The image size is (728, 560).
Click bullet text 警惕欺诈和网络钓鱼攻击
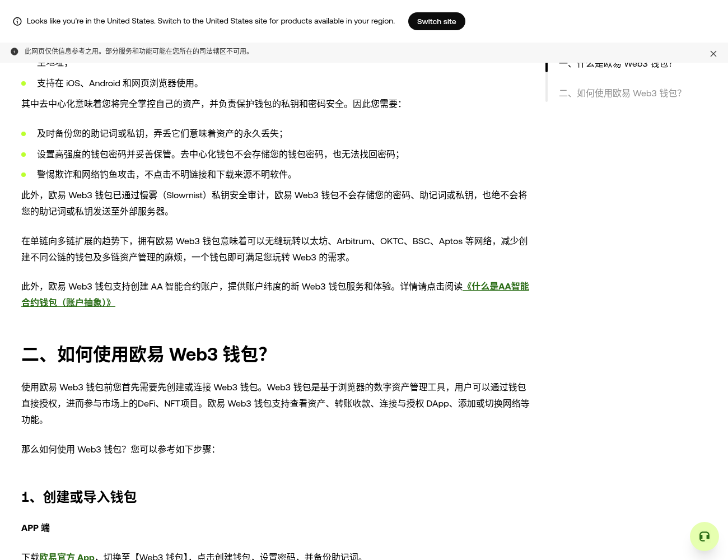165,175
